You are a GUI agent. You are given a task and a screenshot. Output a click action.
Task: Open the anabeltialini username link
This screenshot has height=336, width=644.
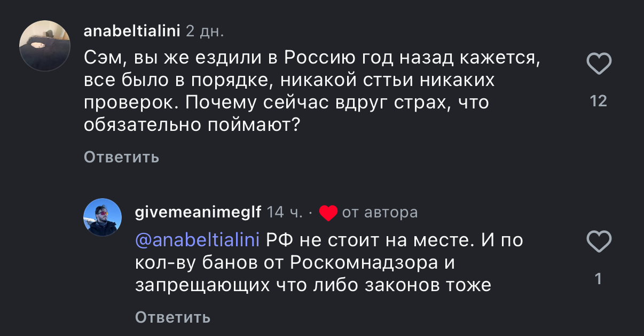coord(132,31)
